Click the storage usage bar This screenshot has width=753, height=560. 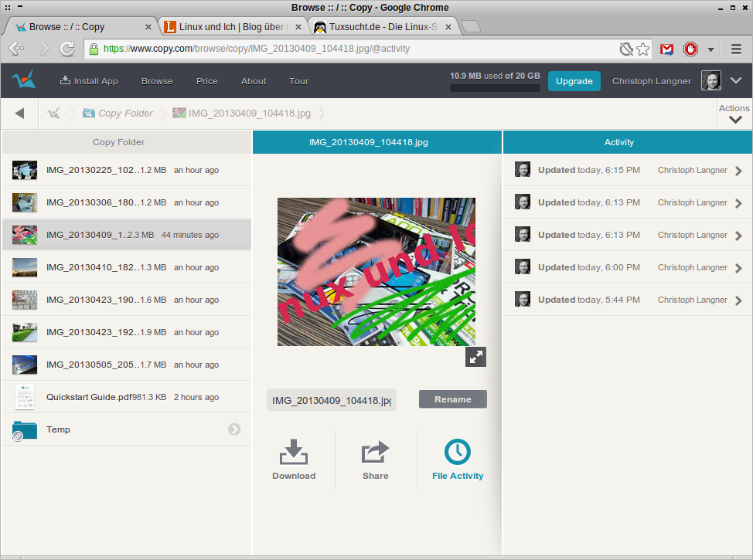[x=495, y=88]
